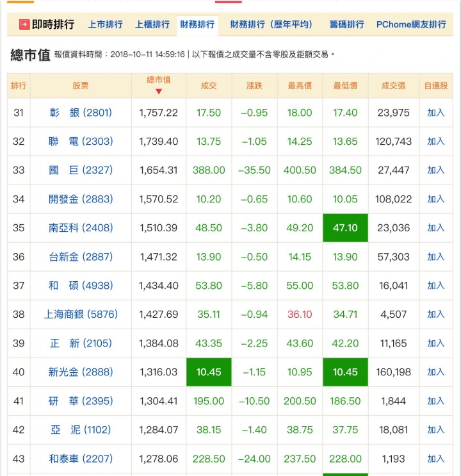461x476 pixels.
Task: Open stock link 新光金 (2888)
Action: click(81, 372)
